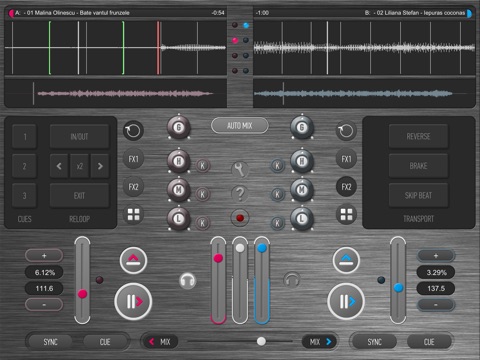The width and height of the screenshot is (480, 360).
Task: Toggle headphone monitoring for deck B
Action: click(292, 280)
